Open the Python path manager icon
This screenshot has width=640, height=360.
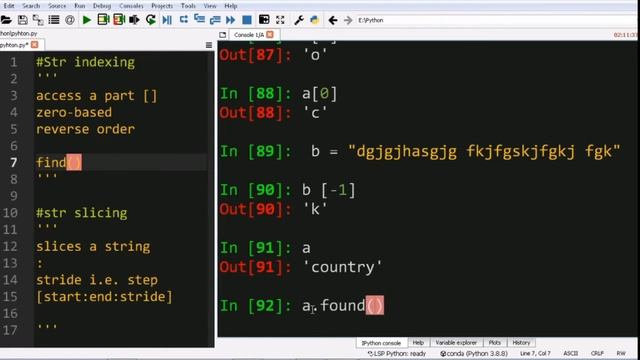(x=315, y=20)
